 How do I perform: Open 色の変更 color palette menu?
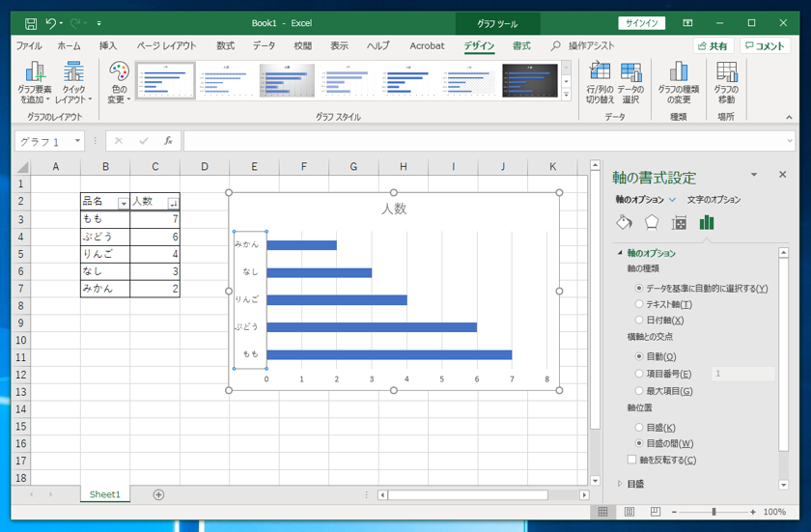coord(119,82)
